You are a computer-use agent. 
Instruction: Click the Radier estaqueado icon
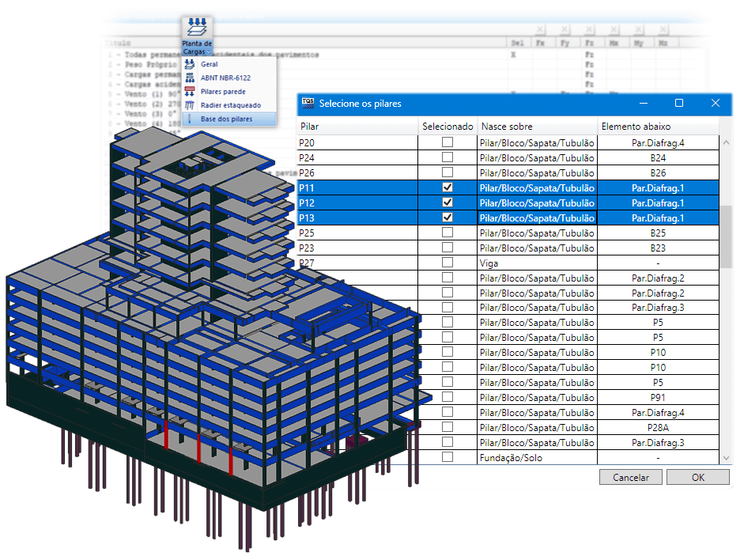tap(190, 105)
